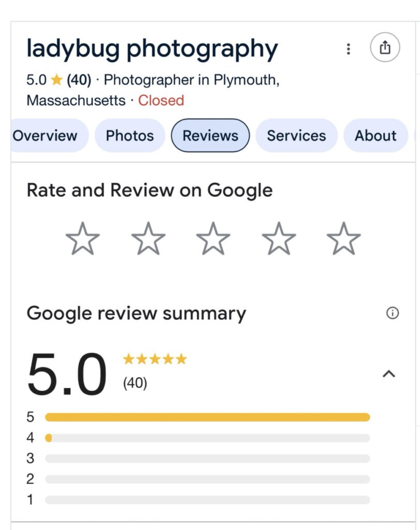Click the (40) reviews count in header
The image size is (420, 530).
pyautogui.click(x=79, y=80)
